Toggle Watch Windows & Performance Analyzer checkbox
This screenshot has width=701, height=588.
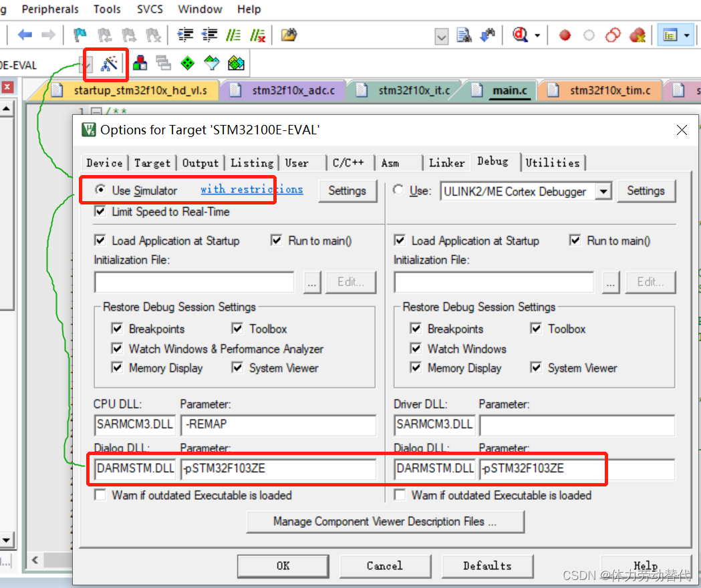tap(117, 348)
